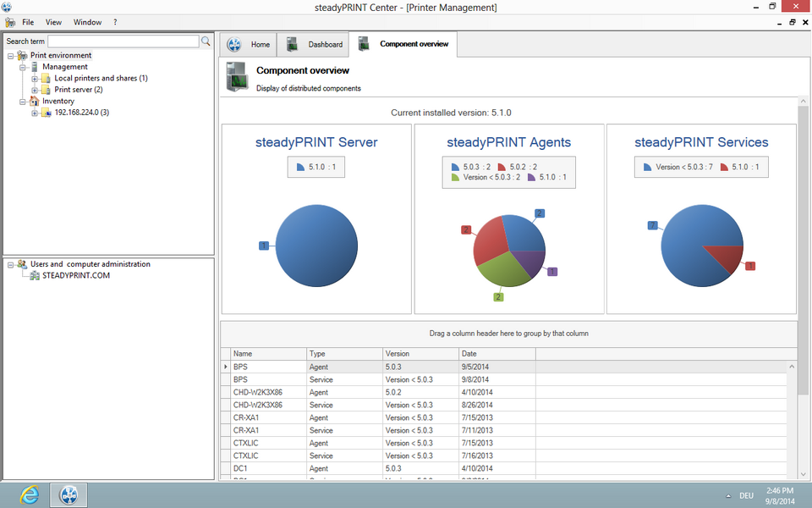The width and height of the screenshot is (812, 508).
Task: Click the large Component overview header icon
Action: click(237, 77)
